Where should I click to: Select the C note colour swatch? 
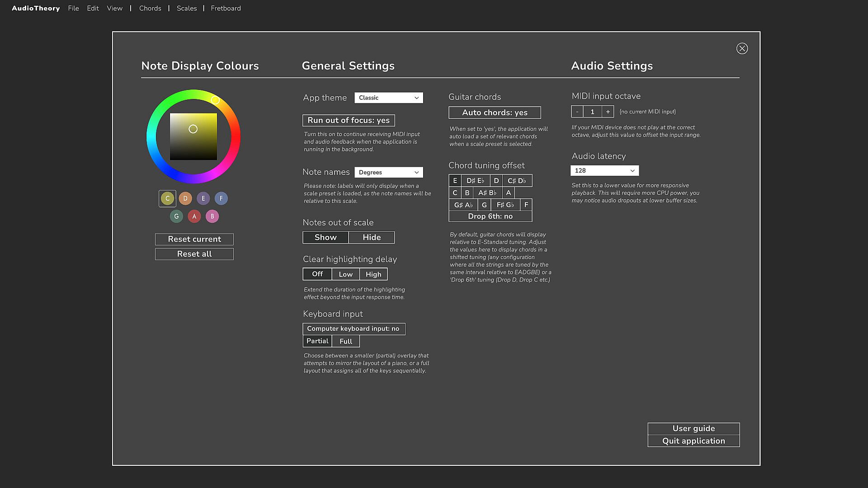tap(167, 198)
